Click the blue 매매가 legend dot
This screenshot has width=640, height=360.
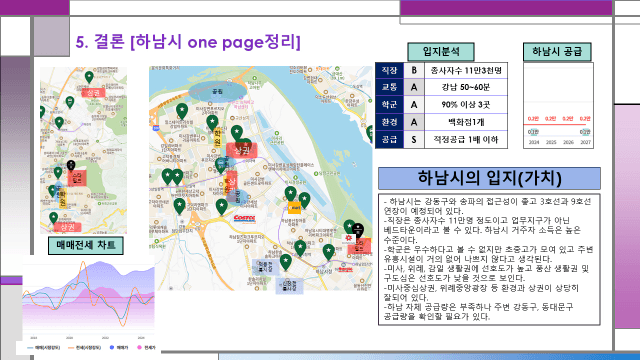112,347
